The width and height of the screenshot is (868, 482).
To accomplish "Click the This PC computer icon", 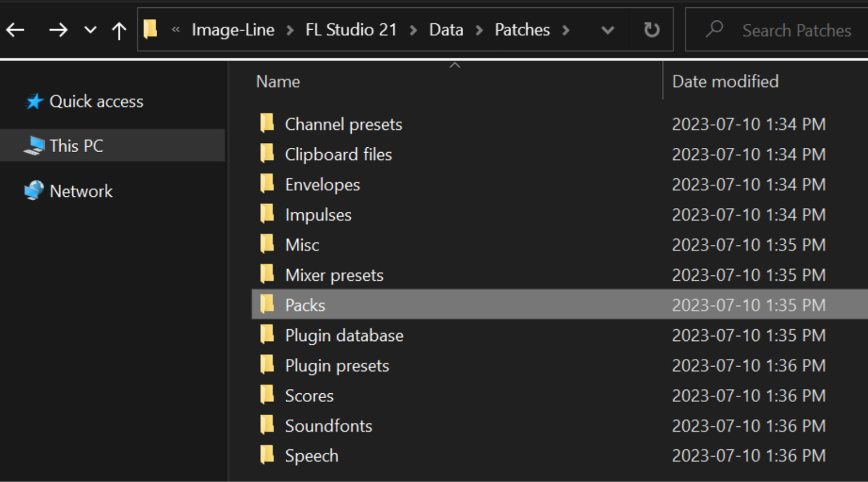I will (x=34, y=146).
